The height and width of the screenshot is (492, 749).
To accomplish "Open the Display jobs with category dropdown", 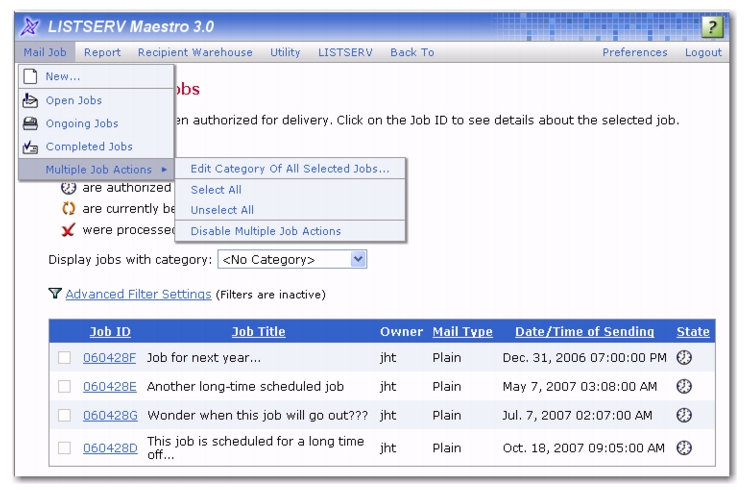I will [x=292, y=259].
